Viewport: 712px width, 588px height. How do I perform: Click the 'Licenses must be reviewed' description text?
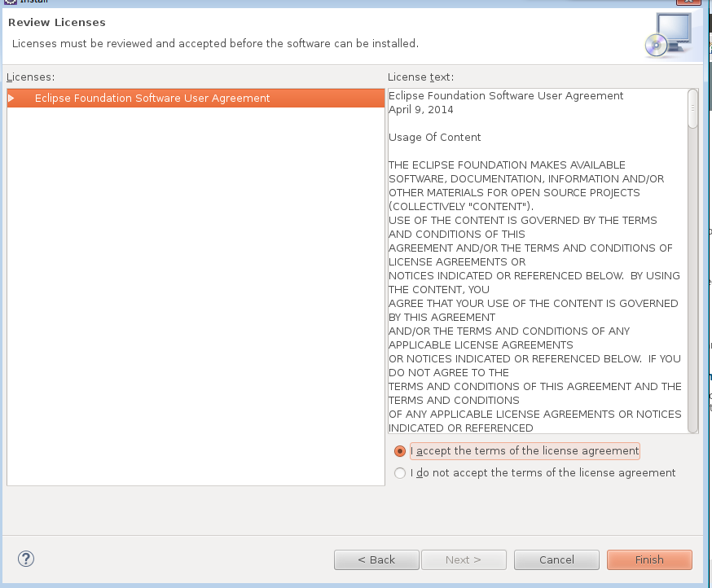215,43
